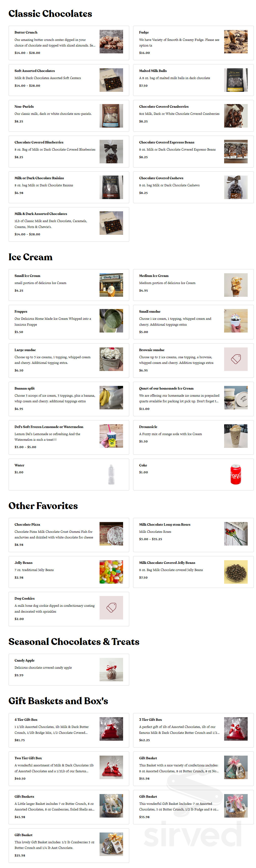Open the Chocolate Pizza picture
The width and height of the screenshot is (256, 868).
pos(111,535)
